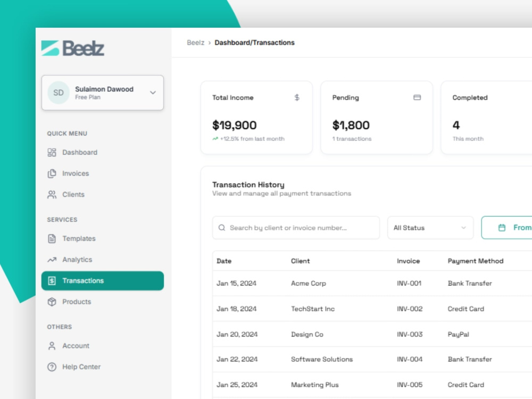This screenshot has height=399, width=532.
Task: Open the From date picker button
Action: tap(506, 228)
